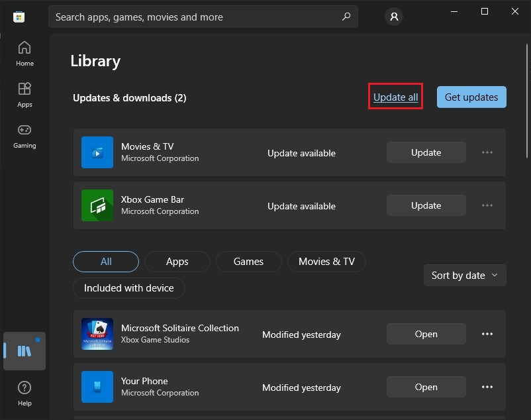Open more options for Your Phone

click(487, 387)
